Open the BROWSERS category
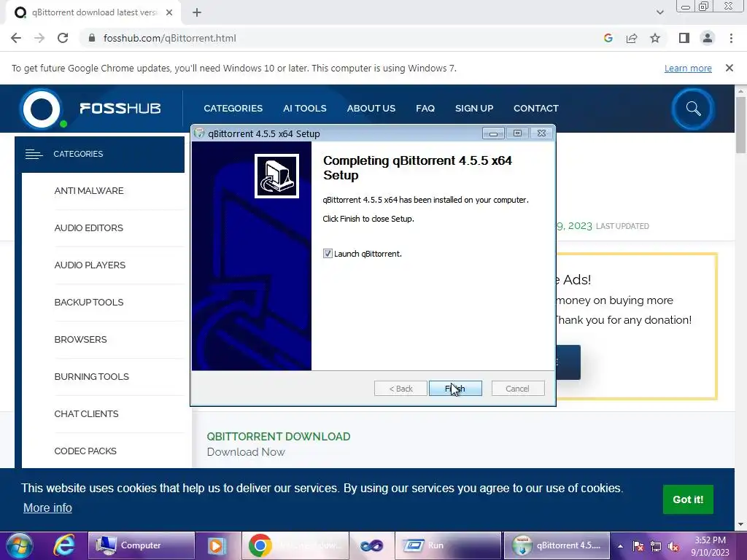The width and height of the screenshot is (747, 560). click(80, 340)
